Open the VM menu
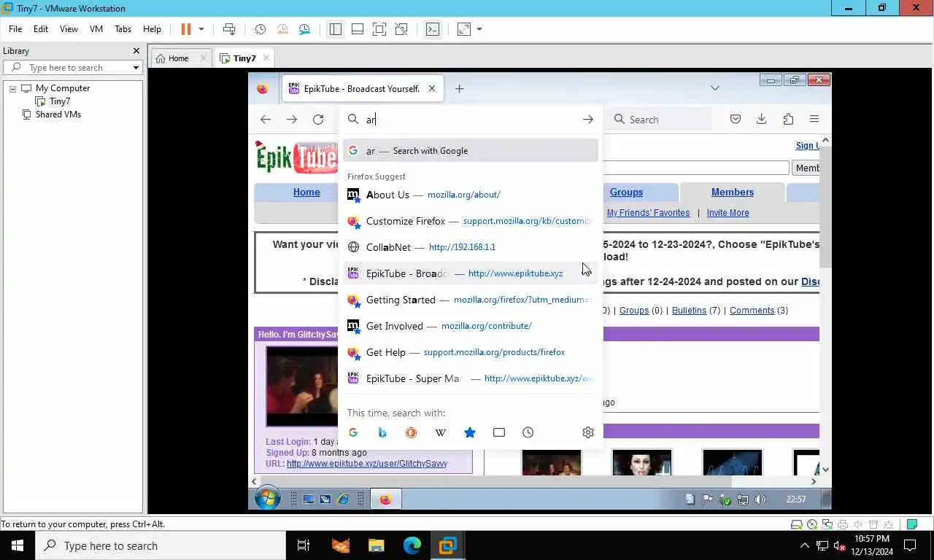 point(96,29)
